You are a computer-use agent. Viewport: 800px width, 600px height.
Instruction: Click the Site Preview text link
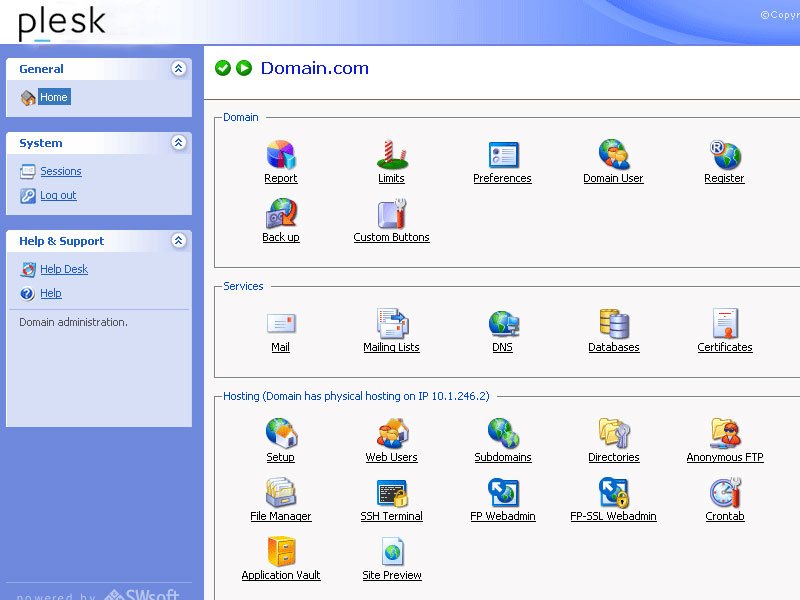tap(392, 575)
